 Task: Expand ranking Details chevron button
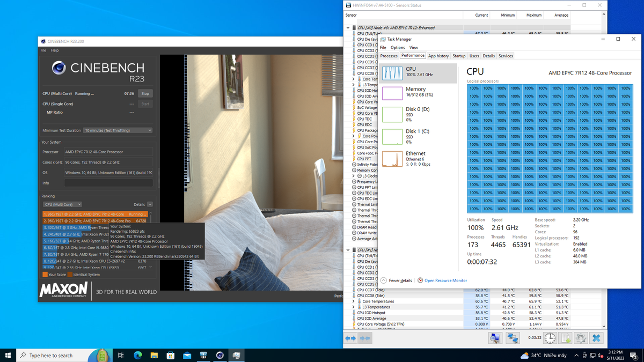150,204
